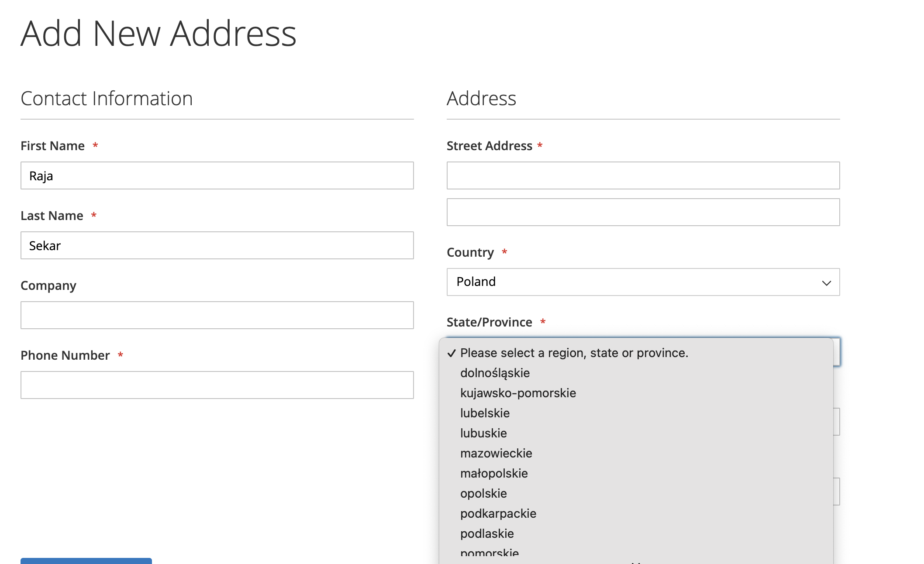Click the First Name field containing Raja
This screenshot has width=924, height=564.
[x=217, y=175]
